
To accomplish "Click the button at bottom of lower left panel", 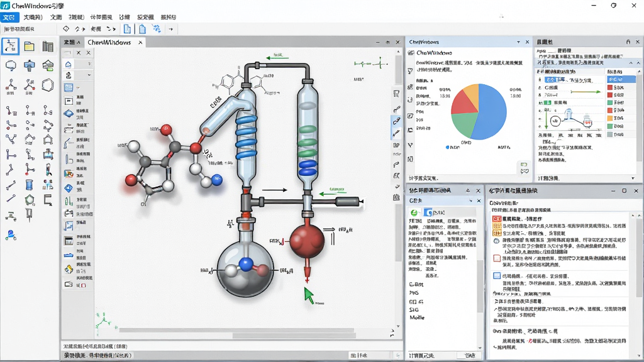I will (x=469, y=356).
